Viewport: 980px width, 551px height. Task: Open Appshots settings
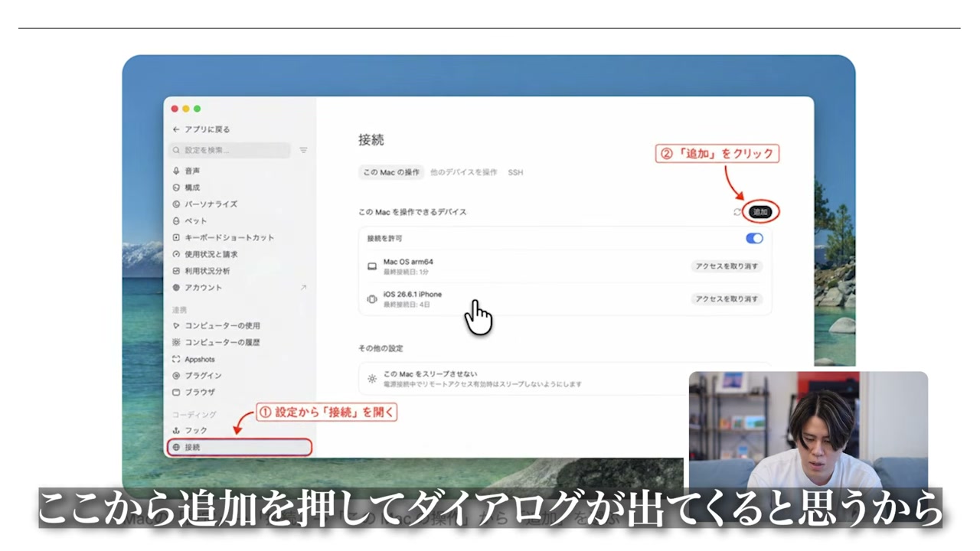[193, 360]
